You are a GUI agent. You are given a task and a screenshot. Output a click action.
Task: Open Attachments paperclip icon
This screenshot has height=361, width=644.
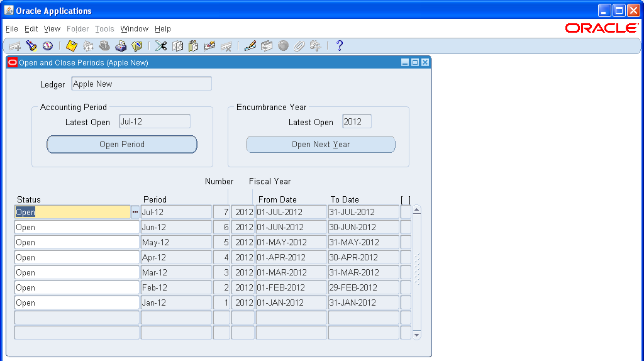(299, 46)
